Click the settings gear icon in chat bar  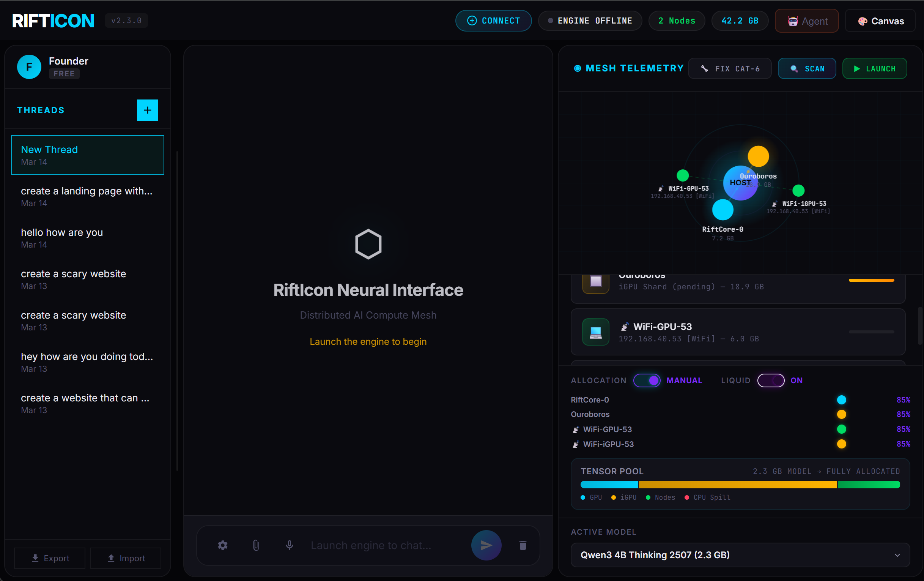[x=223, y=545]
